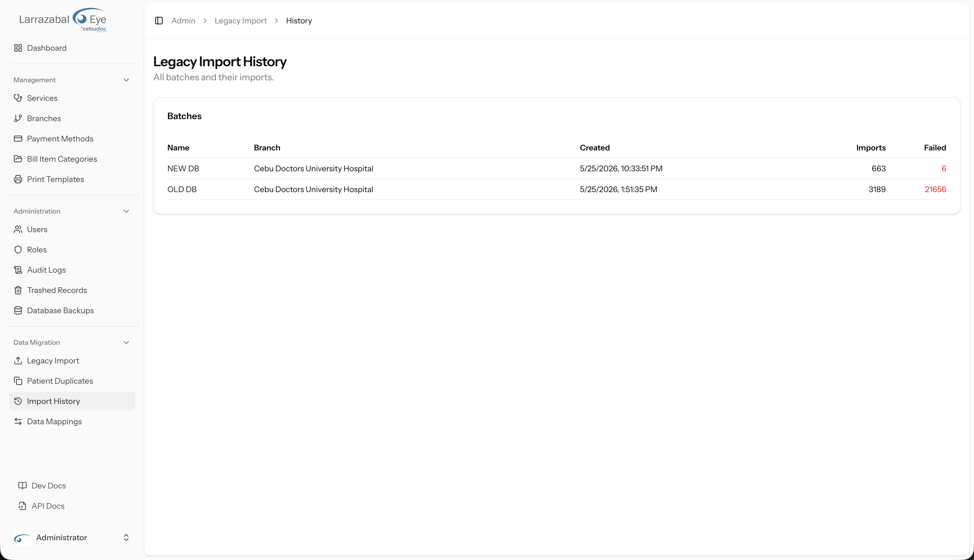Go to Branches label in sidebar
Viewport: 974px width, 560px height.
tap(44, 119)
